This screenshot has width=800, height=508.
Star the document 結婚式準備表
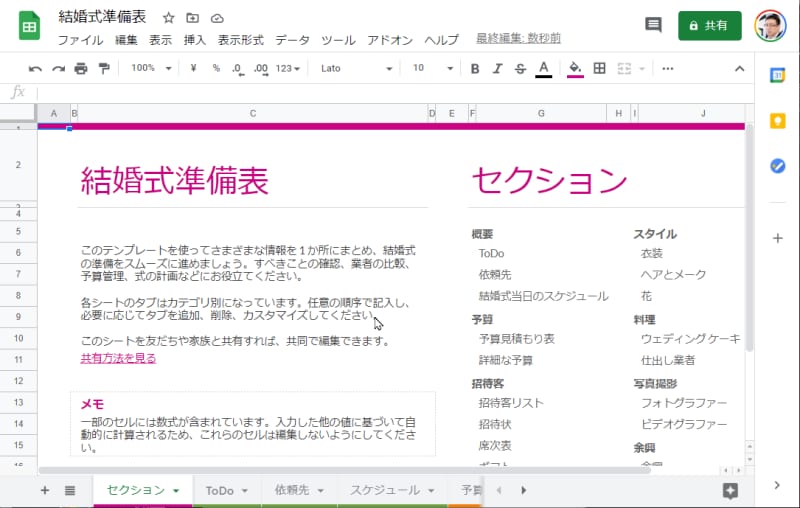coord(168,18)
